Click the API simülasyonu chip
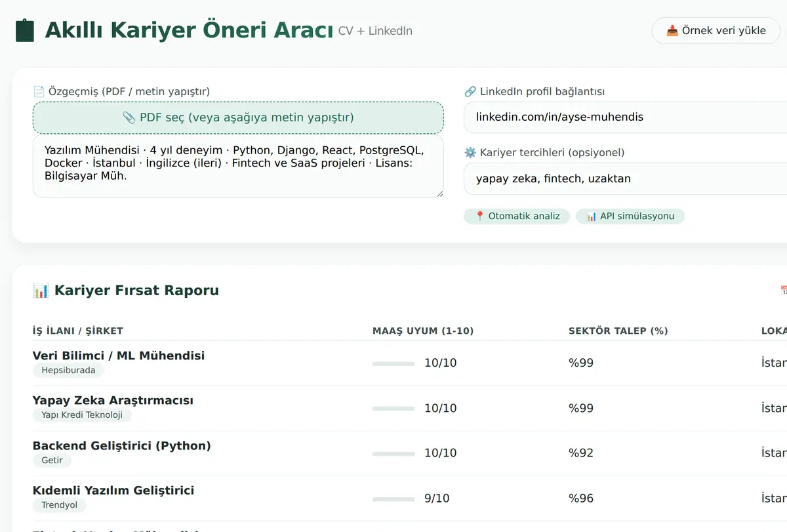Viewport: 787px width, 532px height. coord(630,216)
